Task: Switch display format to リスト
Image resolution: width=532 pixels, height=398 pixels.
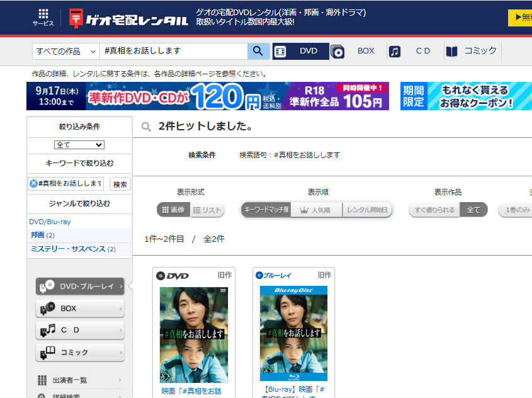Action: [207, 210]
